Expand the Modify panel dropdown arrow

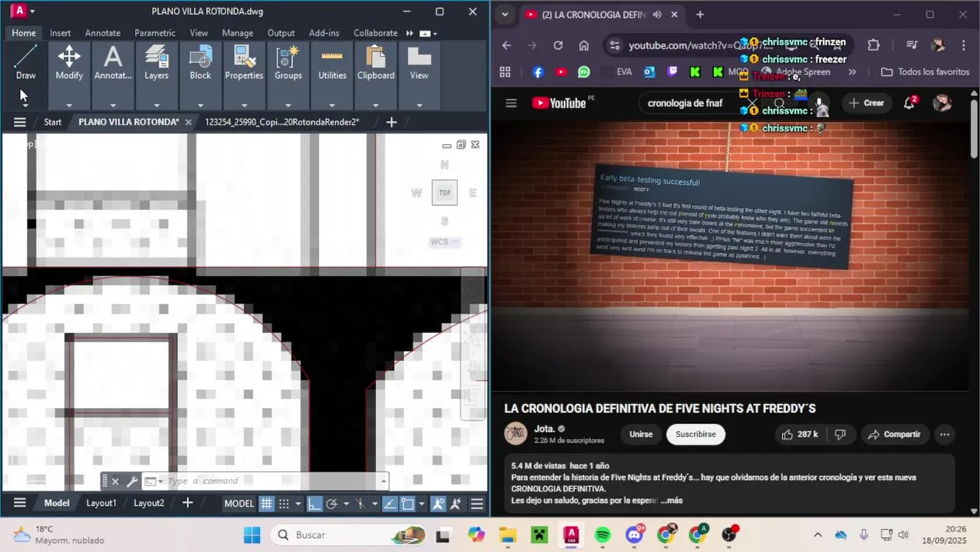[69, 105]
